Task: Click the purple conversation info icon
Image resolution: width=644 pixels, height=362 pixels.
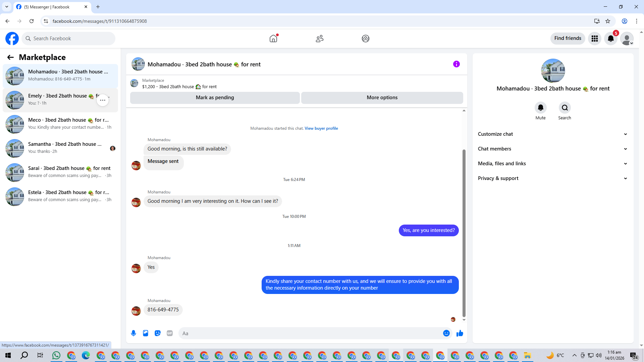Action: pos(456,64)
